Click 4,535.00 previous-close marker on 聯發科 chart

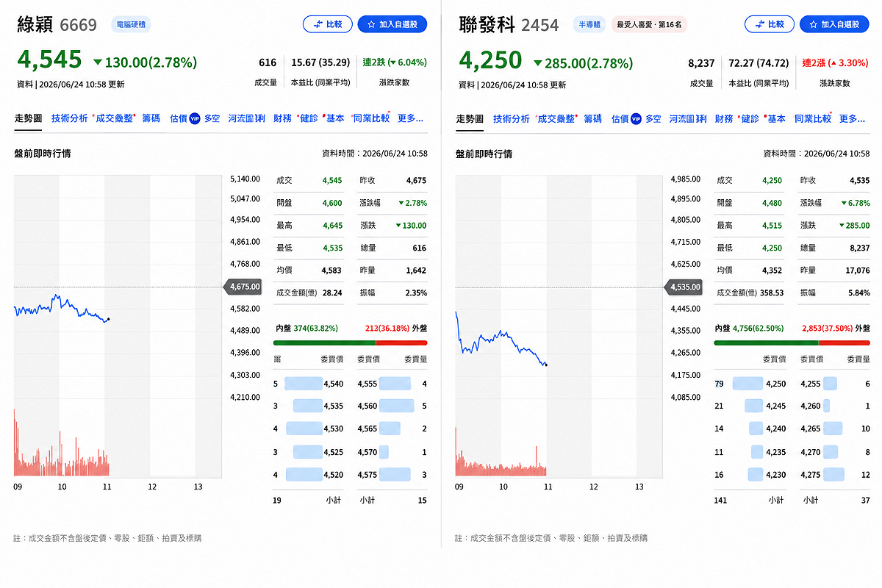click(x=684, y=287)
